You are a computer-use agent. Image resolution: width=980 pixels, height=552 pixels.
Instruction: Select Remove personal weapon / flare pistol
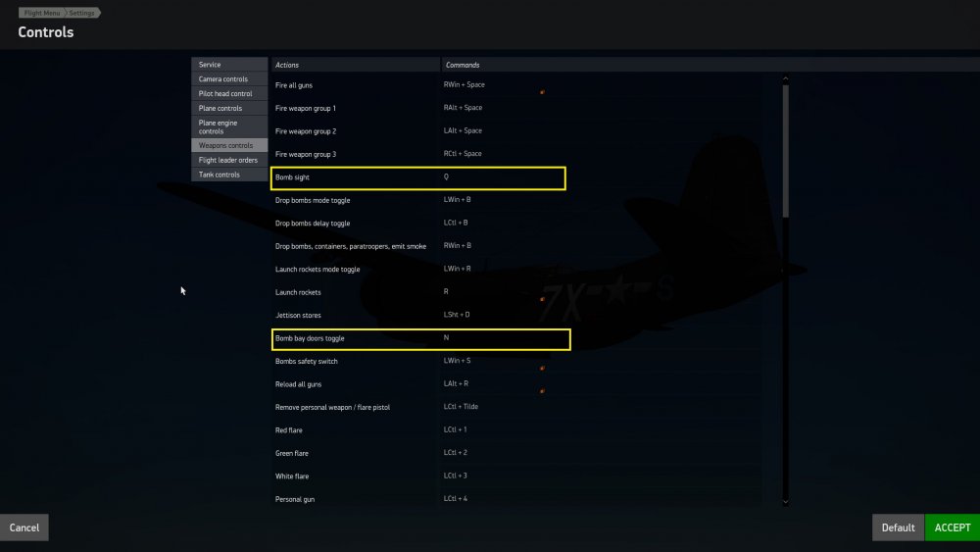click(x=332, y=408)
